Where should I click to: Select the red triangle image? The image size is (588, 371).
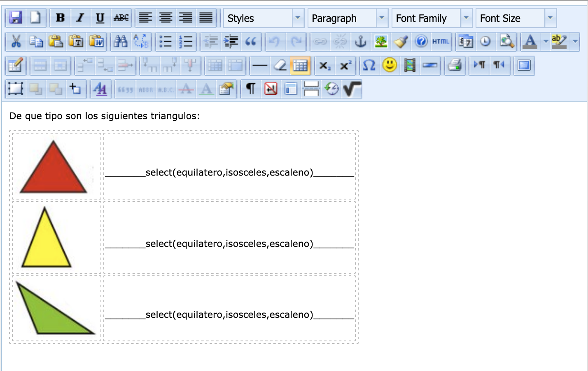click(x=54, y=167)
